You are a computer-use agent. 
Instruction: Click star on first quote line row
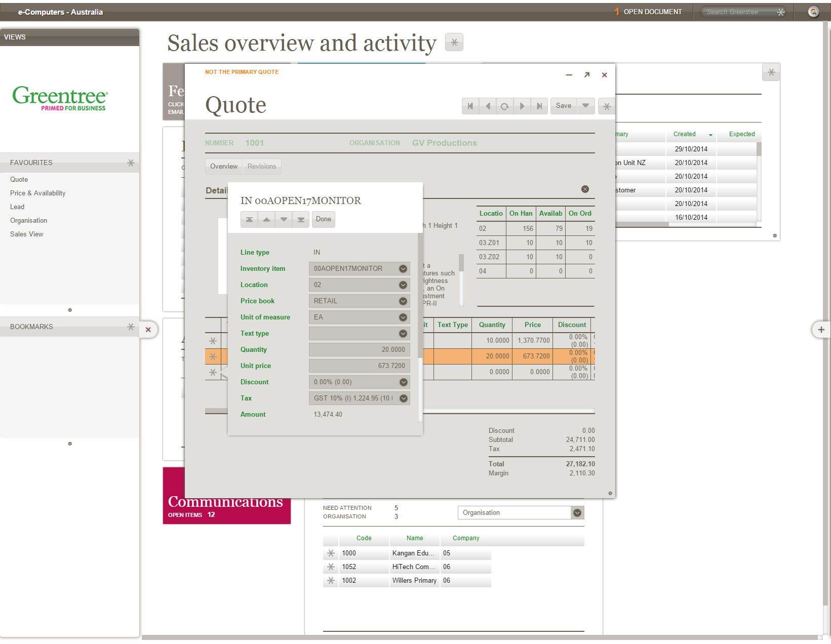coord(213,341)
